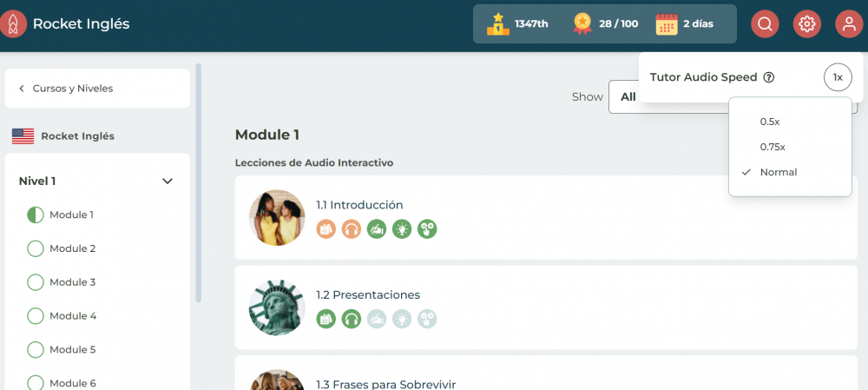Toggle the Module 2 progress circle
The image size is (868, 390).
coord(36,248)
